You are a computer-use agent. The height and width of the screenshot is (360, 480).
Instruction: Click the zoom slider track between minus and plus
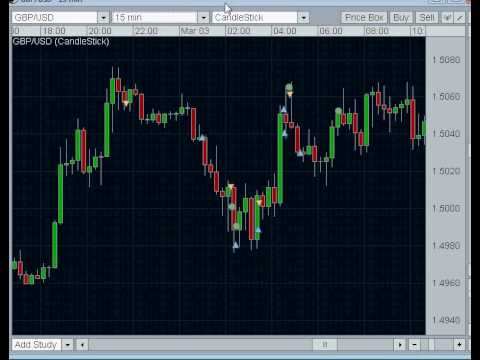[x=437, y=344]
